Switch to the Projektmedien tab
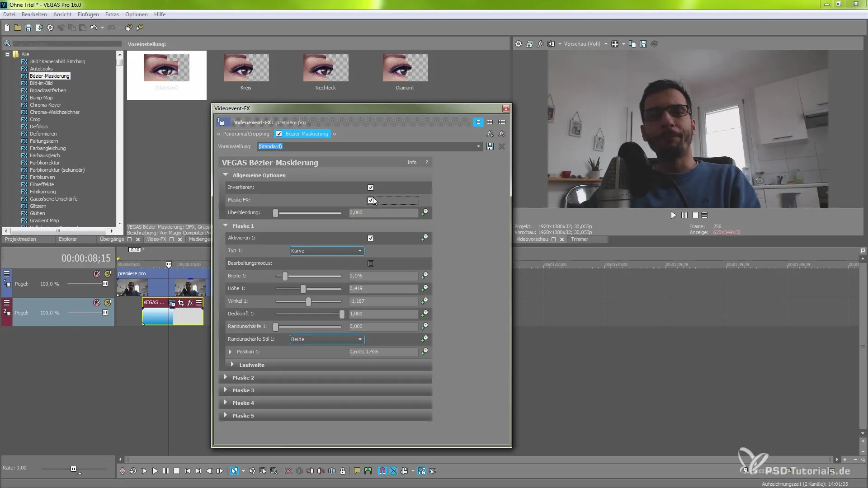 [20, 239]
